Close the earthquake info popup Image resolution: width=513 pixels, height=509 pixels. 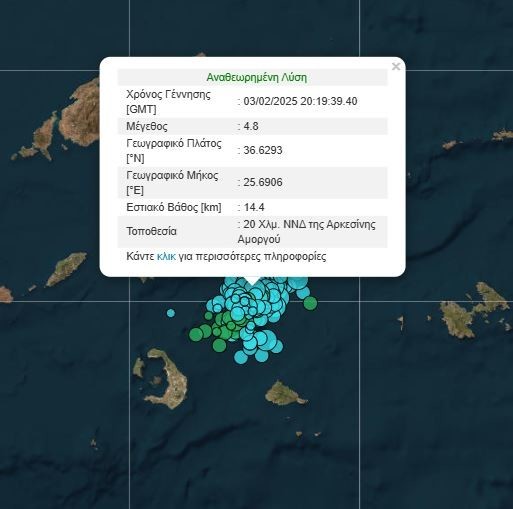[396, 66]
